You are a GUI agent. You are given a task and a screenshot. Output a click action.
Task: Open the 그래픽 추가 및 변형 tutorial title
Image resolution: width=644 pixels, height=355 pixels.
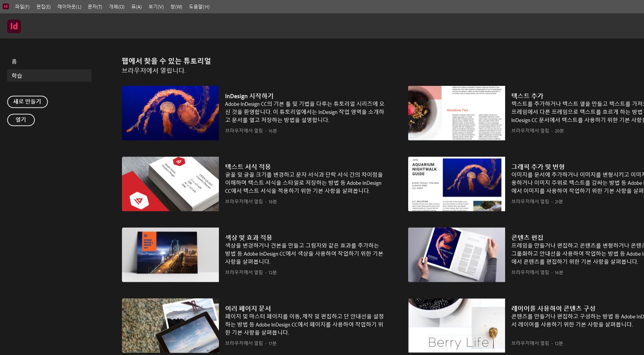[x=538, y=167]
